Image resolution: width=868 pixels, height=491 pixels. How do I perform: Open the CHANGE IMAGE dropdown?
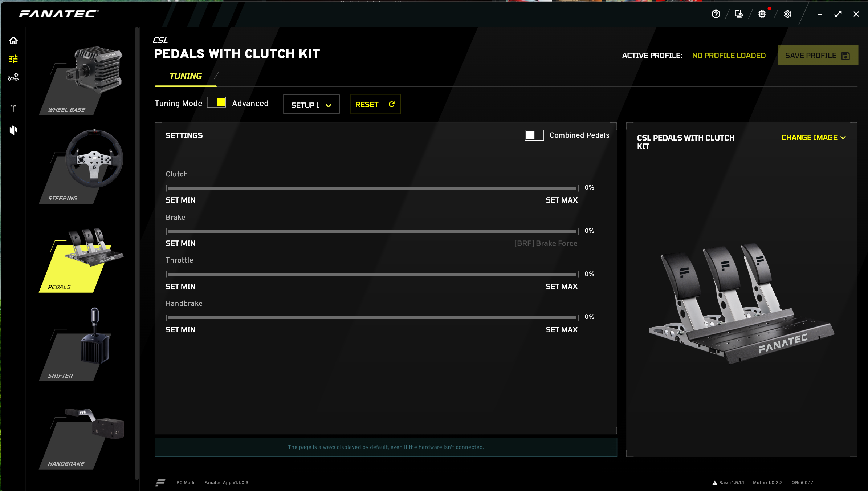pos(814,138)
